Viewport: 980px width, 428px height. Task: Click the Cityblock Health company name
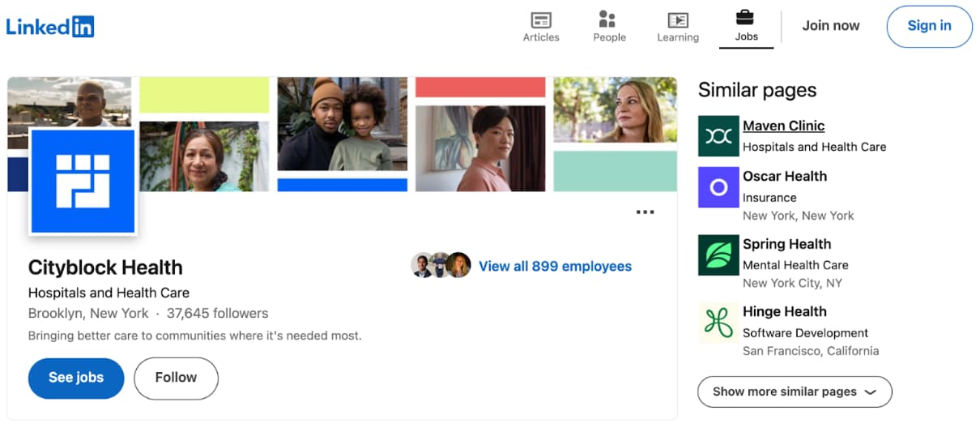(105, 267)
